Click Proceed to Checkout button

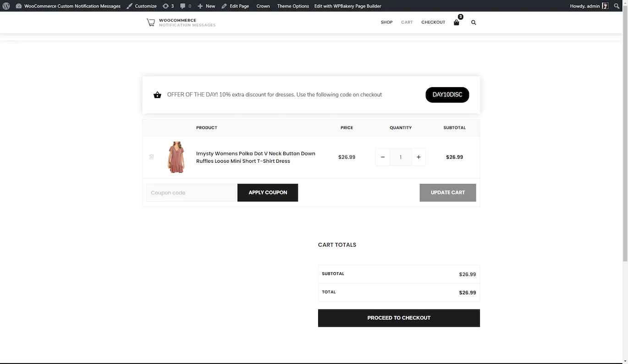[399, 318]
